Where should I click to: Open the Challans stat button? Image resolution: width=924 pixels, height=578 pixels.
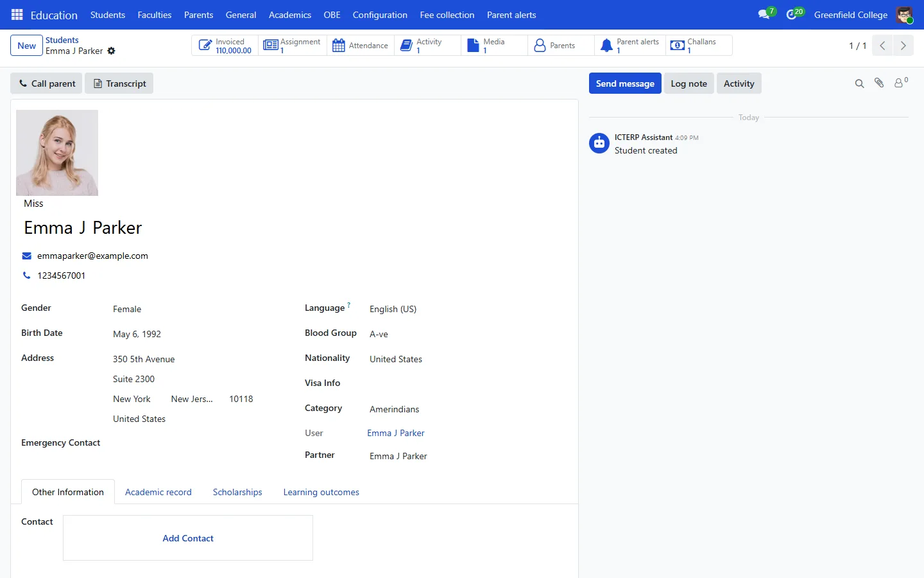(699, 46)
